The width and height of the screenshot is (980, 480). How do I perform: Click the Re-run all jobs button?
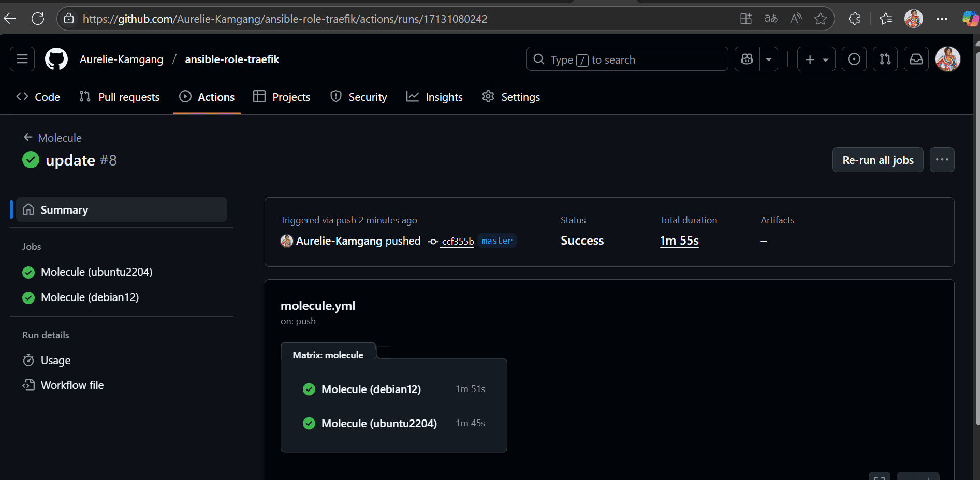pos(877,160)
